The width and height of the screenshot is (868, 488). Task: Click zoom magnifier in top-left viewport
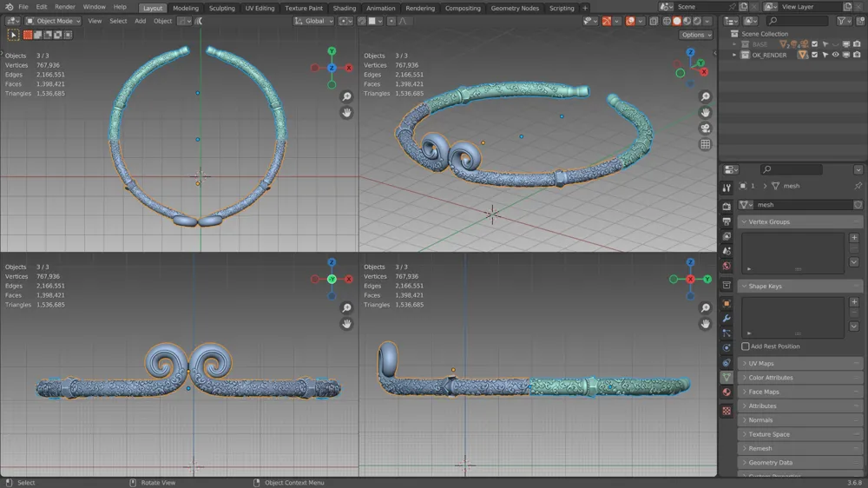point(346,96)
